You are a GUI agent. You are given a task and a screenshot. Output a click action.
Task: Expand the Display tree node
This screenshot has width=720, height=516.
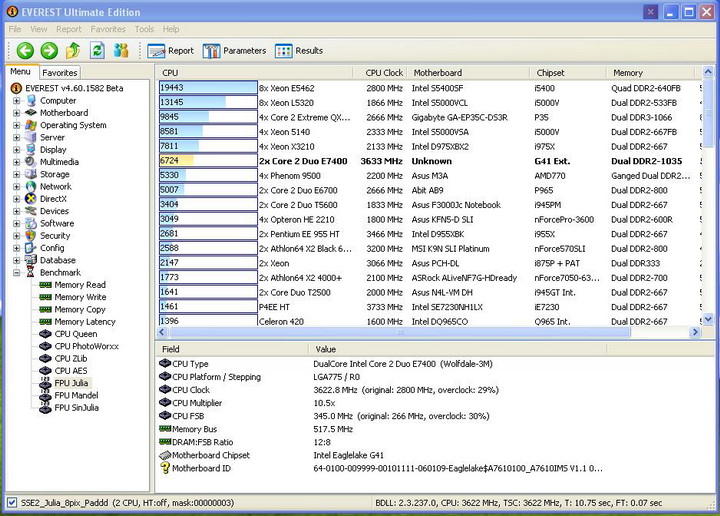tap(17, 150)
